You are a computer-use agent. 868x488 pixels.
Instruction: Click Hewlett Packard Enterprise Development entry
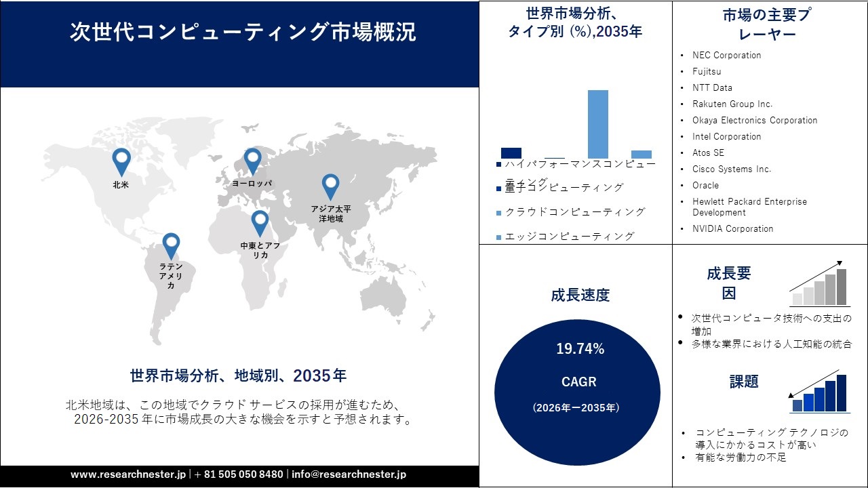[749, 207]
